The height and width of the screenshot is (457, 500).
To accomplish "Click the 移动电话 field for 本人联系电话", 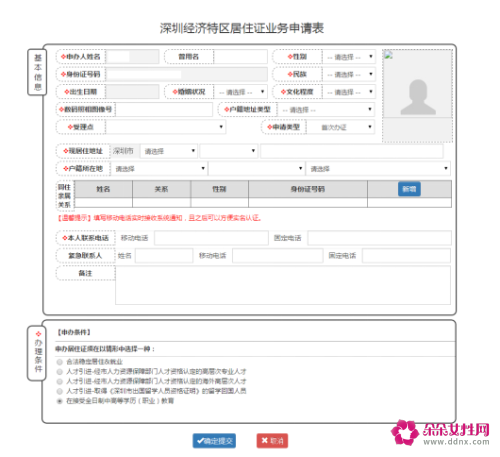I will pos(211,238).
